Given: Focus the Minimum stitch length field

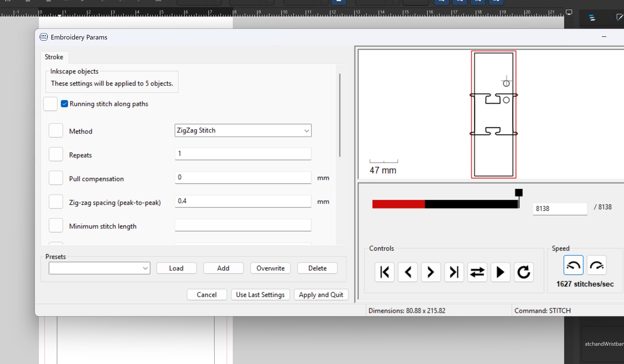Looking at the screenshot, I should pos(243,225).
